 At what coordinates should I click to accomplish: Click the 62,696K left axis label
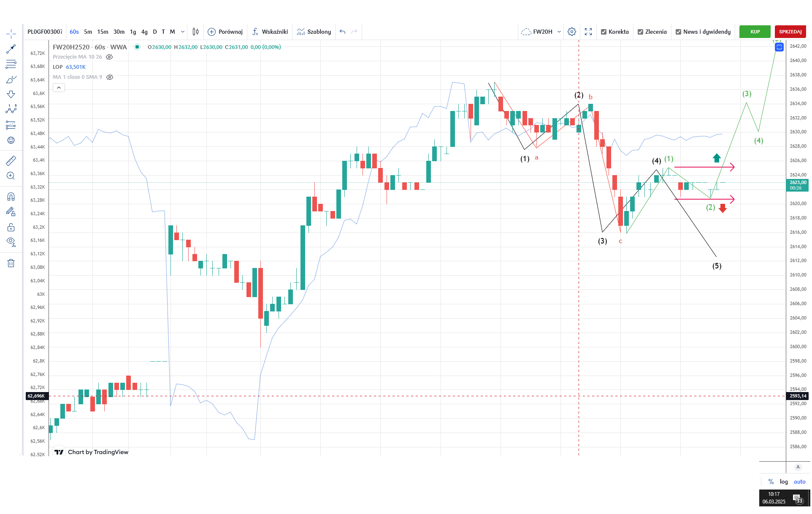point(36,396)
